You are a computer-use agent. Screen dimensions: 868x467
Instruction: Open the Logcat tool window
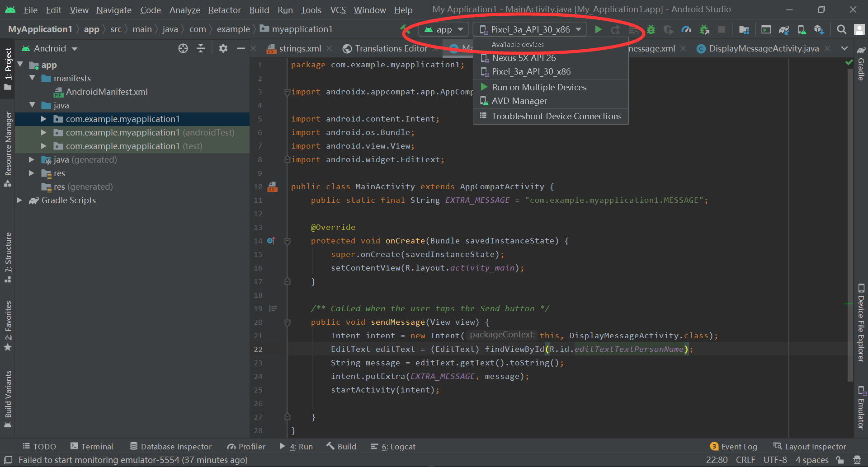(393, 446)
